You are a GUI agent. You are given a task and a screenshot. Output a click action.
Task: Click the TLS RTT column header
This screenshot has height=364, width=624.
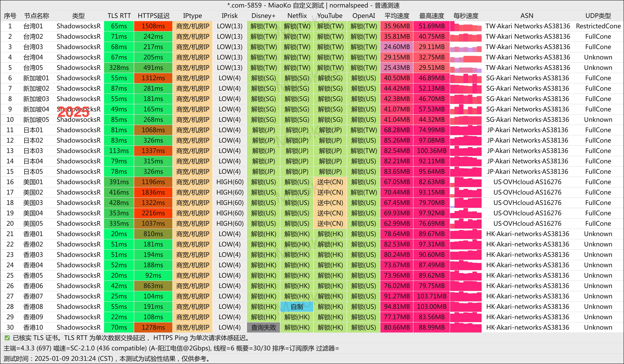coord(119,16)
